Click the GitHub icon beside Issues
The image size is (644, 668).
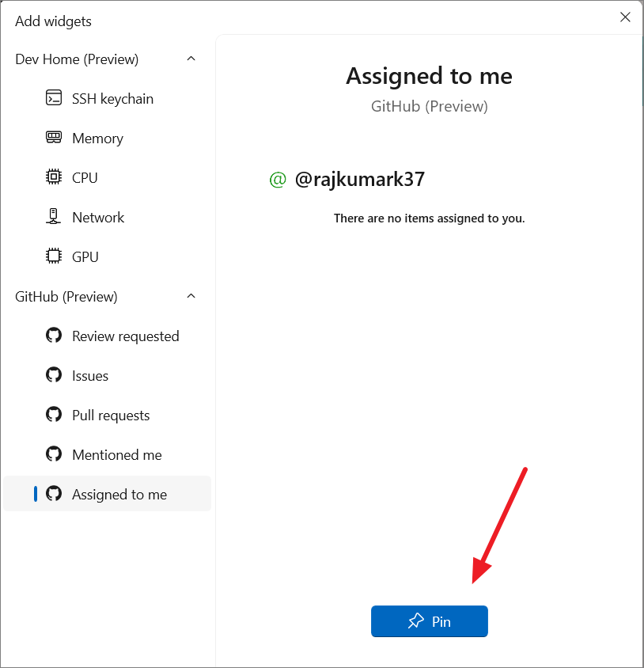pos(54,375)
